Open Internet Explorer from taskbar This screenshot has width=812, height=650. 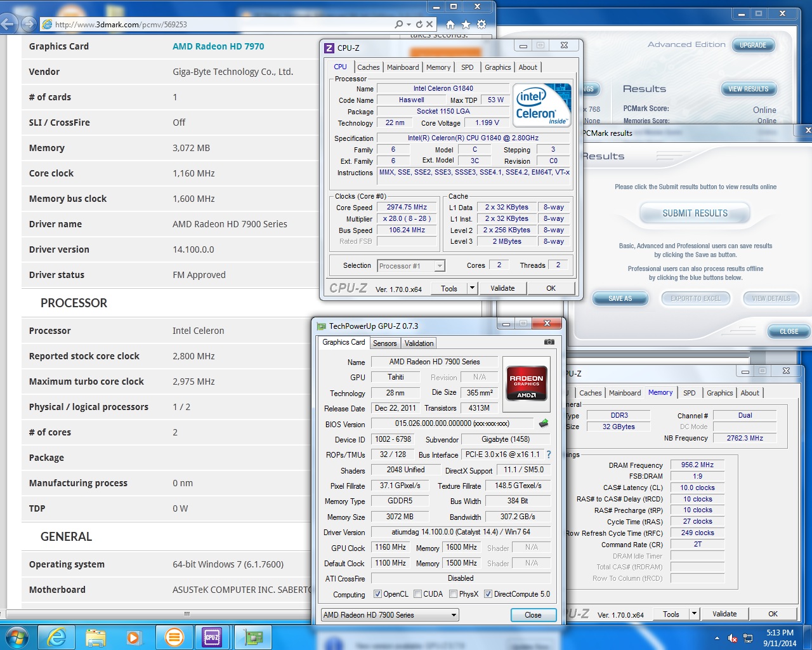(x=57, y=637)
